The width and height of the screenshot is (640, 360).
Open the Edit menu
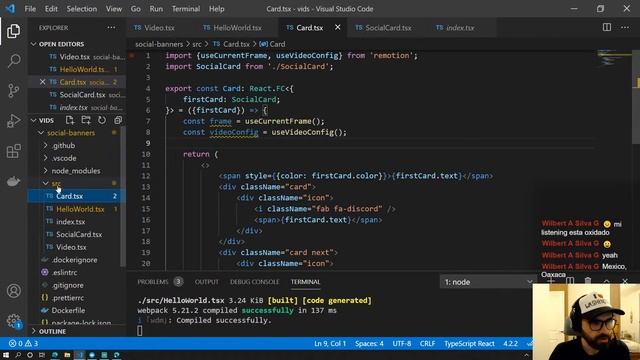point(51,9)
